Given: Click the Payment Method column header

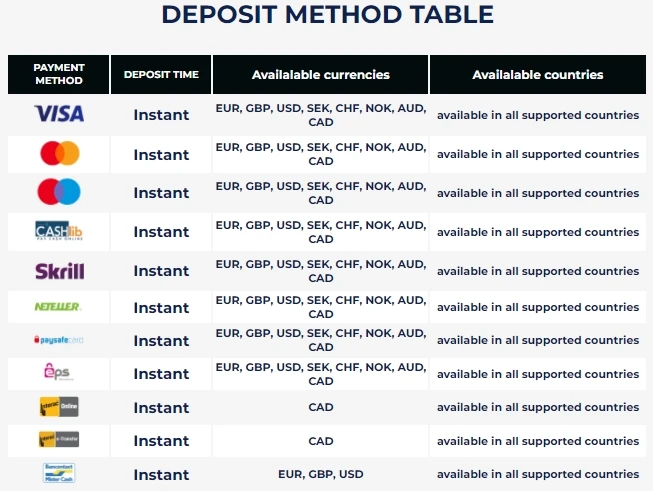Looking at the screenshot, I should 59,74.
